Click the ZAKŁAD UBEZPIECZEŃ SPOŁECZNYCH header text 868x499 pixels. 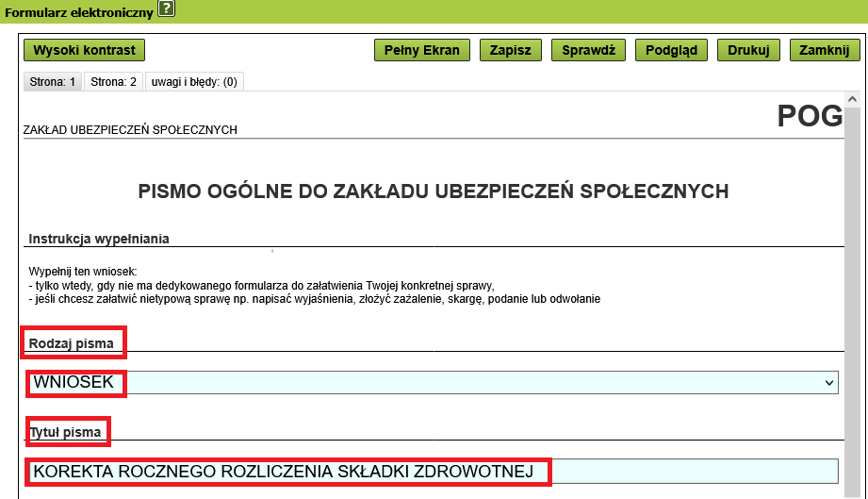pos(130,129)
